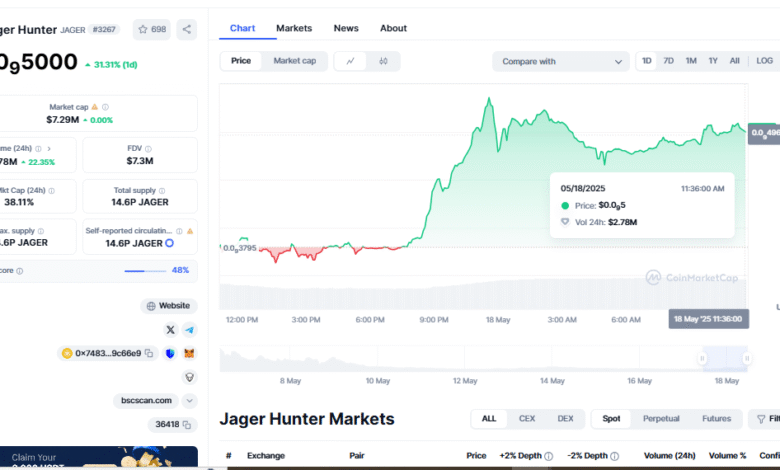Click the -2% Depth info icon
The height and width of the screenshot is (470, 780).
tap(615, 456)
